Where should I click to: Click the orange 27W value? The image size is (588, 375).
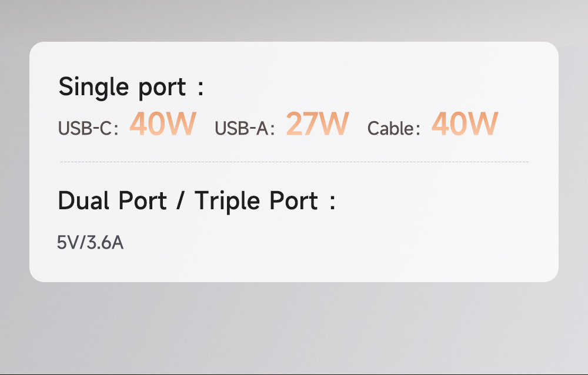pyautogui.click(x=318, y=123)
